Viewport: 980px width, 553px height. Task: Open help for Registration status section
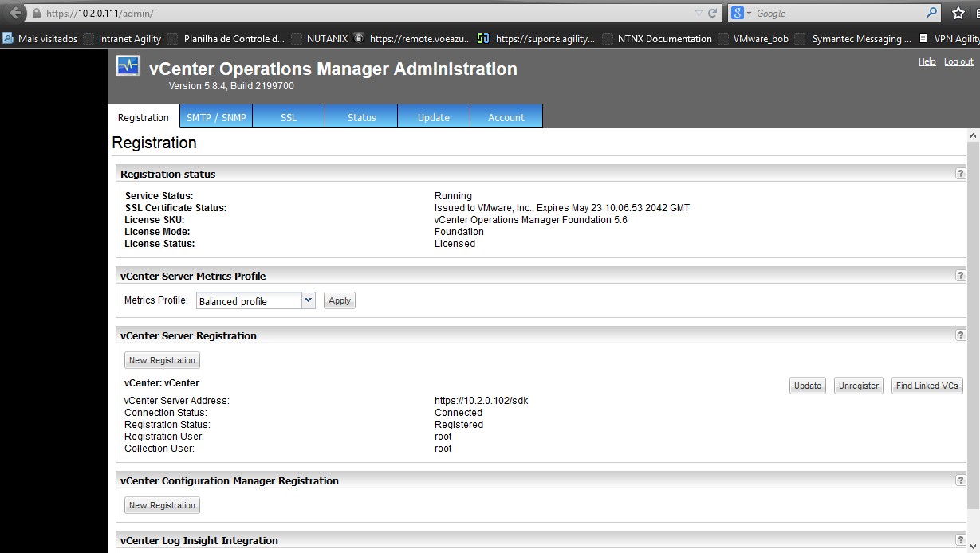click(961, 174)
